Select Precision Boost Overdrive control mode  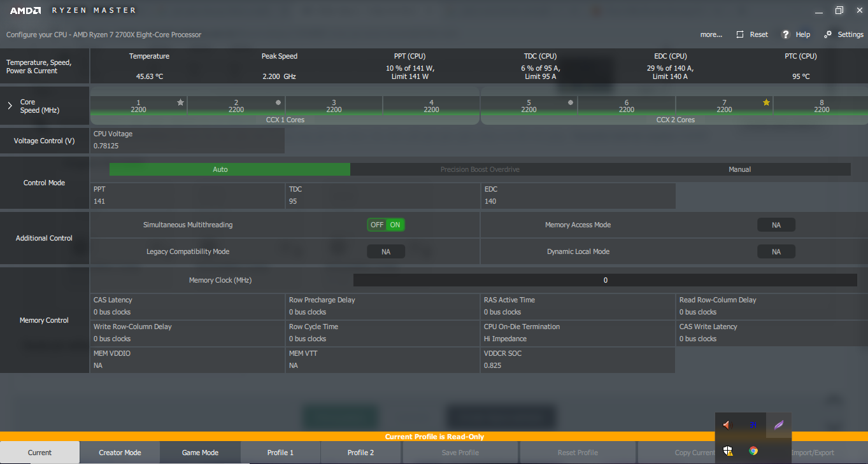[480, 169]
